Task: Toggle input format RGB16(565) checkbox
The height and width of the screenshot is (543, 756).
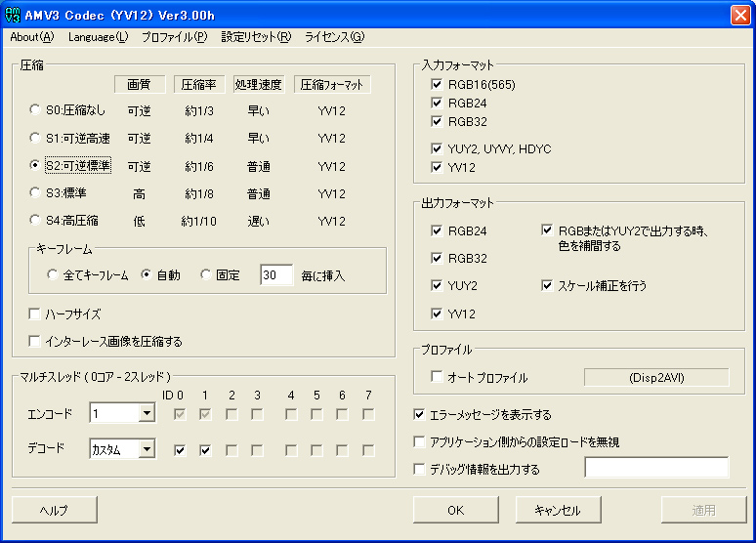Action: click(437, 84)
